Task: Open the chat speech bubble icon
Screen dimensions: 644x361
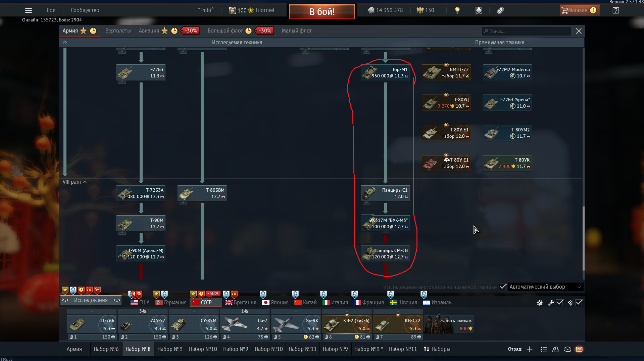Action: point(567,349)
